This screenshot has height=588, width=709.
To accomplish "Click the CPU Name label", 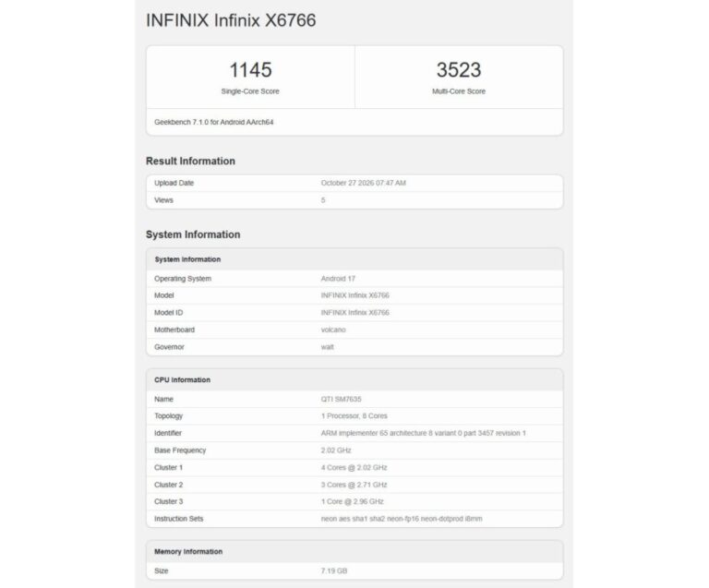I will [x=163, y=400].
